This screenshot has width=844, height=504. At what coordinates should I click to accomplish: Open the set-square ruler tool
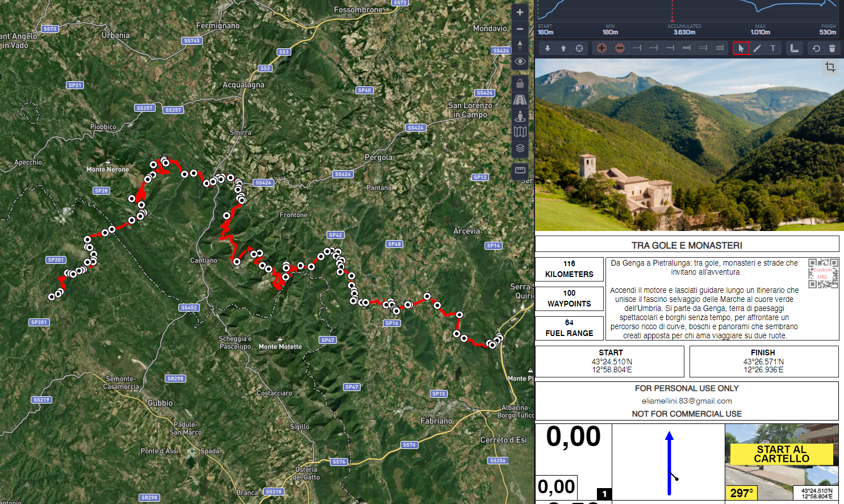tap(795, 48)
